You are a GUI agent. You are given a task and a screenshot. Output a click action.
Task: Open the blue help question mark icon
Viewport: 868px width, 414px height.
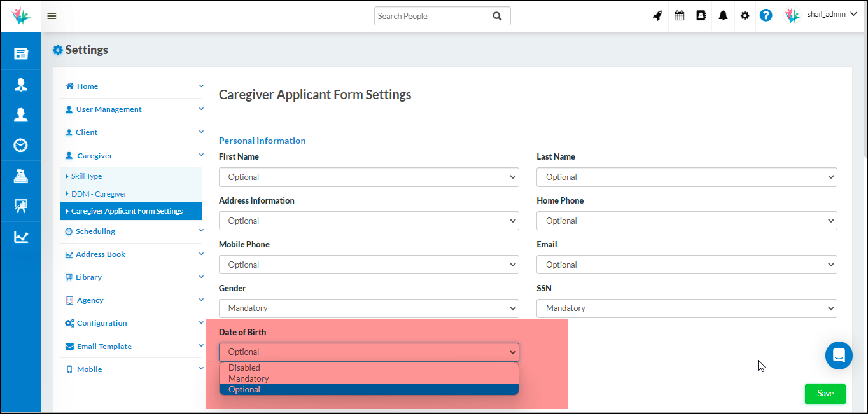pos(766,15)
